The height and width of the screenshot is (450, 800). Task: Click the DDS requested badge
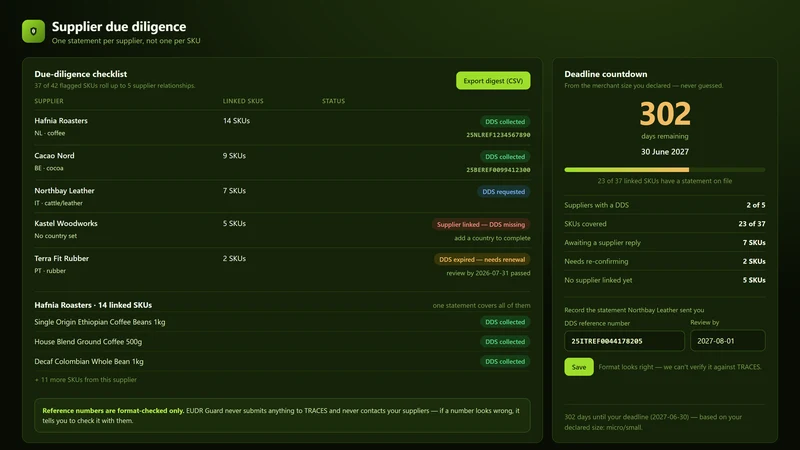pyautogui.click(x=503, y=192)
